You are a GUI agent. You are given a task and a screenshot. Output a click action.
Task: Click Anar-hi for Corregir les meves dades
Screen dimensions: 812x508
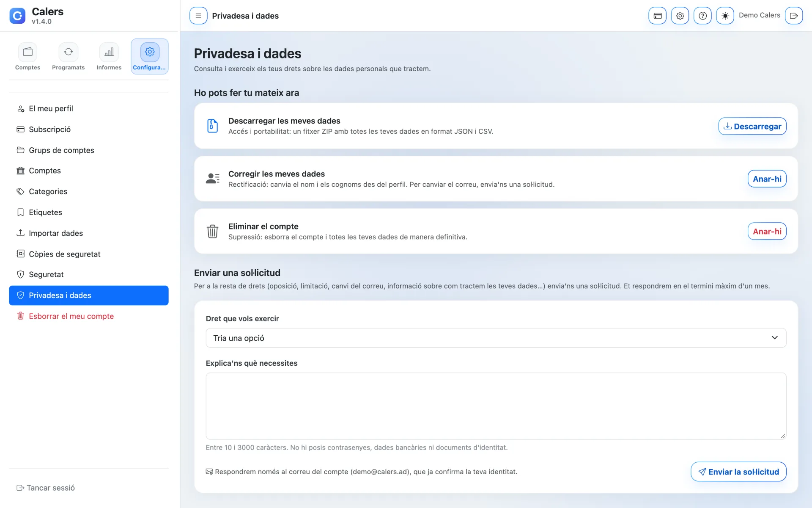click(x=767, y=179)
